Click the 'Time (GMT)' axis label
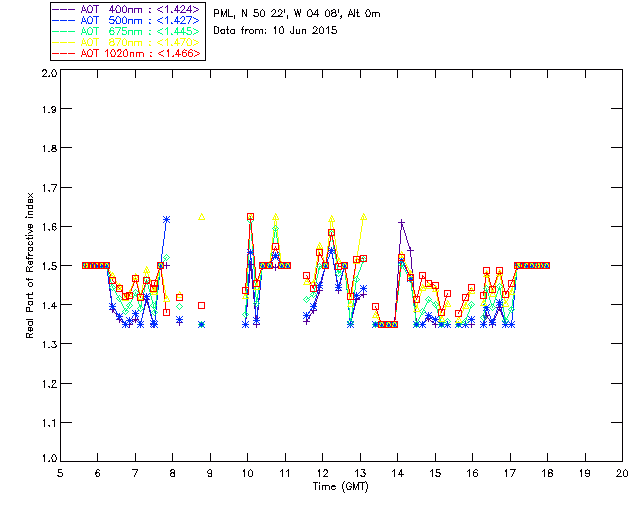This screenshot has width=640, height=512. coord(340,486)
